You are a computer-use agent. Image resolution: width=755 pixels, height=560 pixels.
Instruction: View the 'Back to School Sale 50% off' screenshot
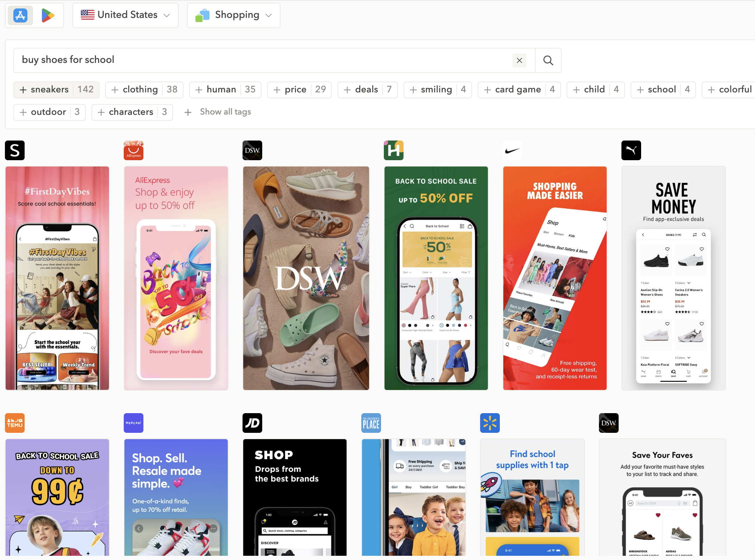(436, 278)
